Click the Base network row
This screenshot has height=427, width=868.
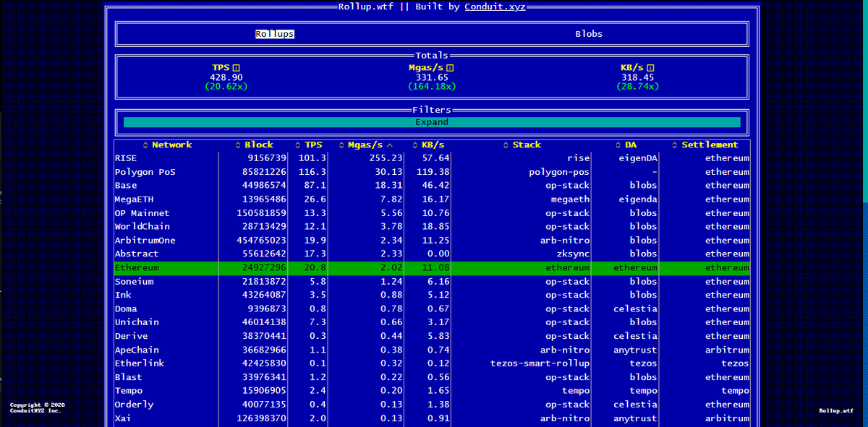(432, 186)
